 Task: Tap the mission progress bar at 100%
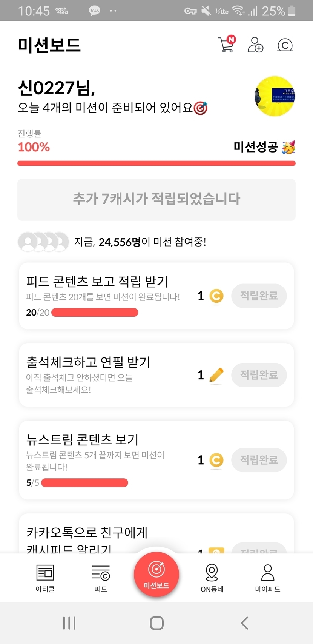click(156, 163)
